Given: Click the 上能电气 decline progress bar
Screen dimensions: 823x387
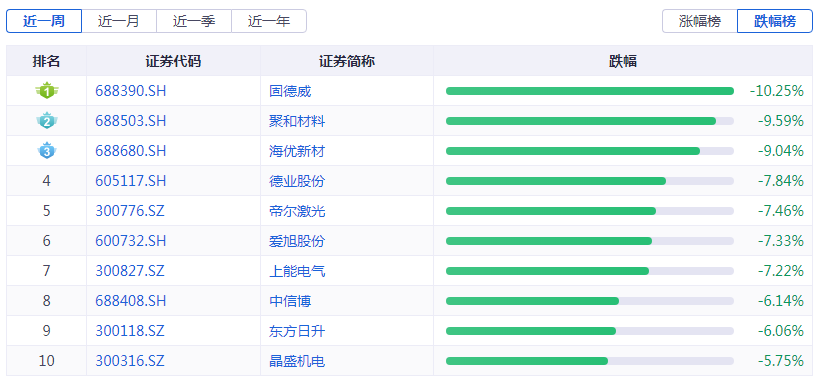Looking at the screenshot, I should (590, 271).
